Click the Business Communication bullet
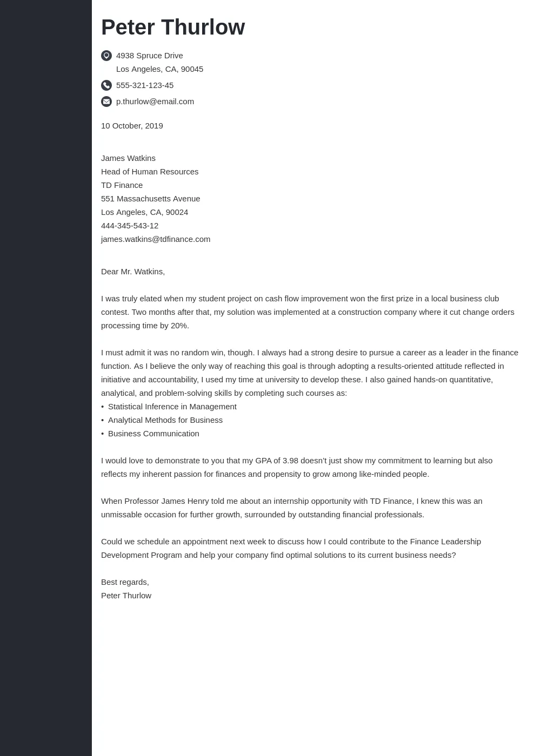This screenshot has height=756, width=535. [x=153, y=434]
